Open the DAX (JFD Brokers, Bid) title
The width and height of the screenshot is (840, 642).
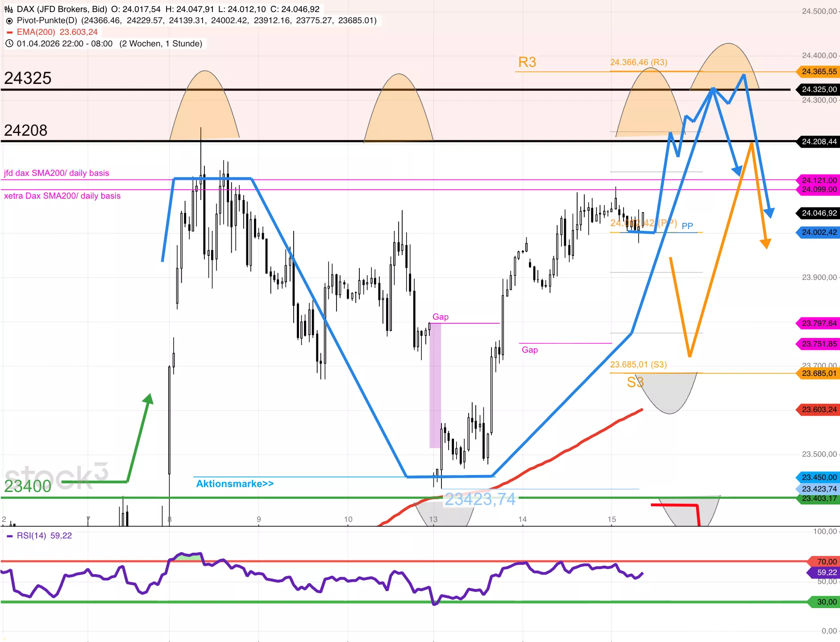[62, 9]
